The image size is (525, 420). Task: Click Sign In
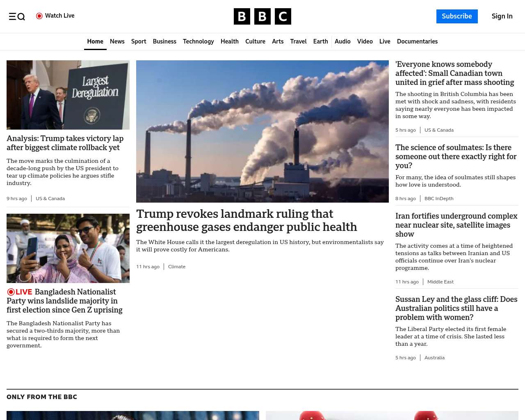coord(502,16)
